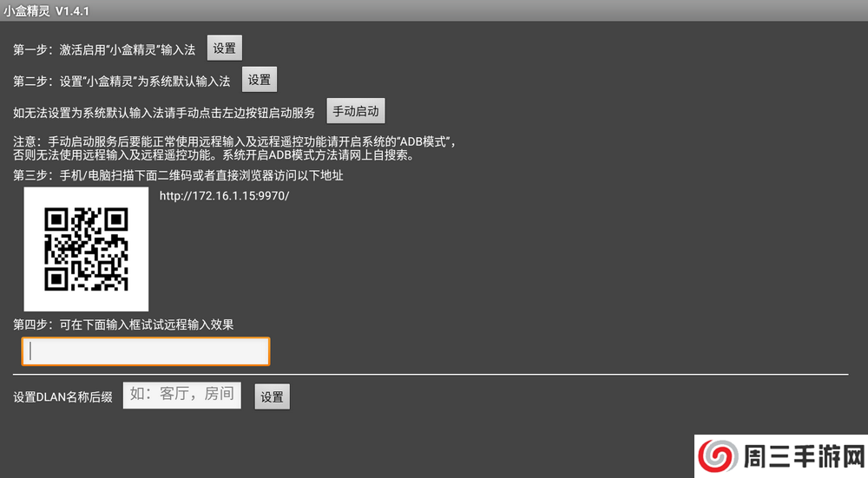
Task: Click the 第二步 default input method text
Action: [x=122, y=82]
